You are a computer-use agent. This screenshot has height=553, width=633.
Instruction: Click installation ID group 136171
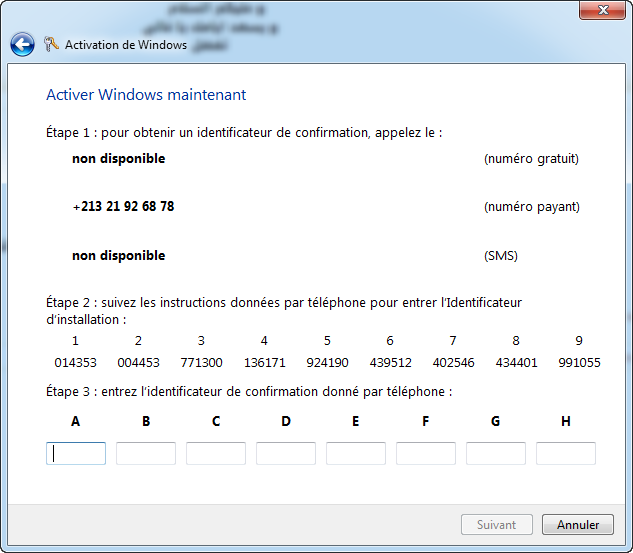point(264,362)
